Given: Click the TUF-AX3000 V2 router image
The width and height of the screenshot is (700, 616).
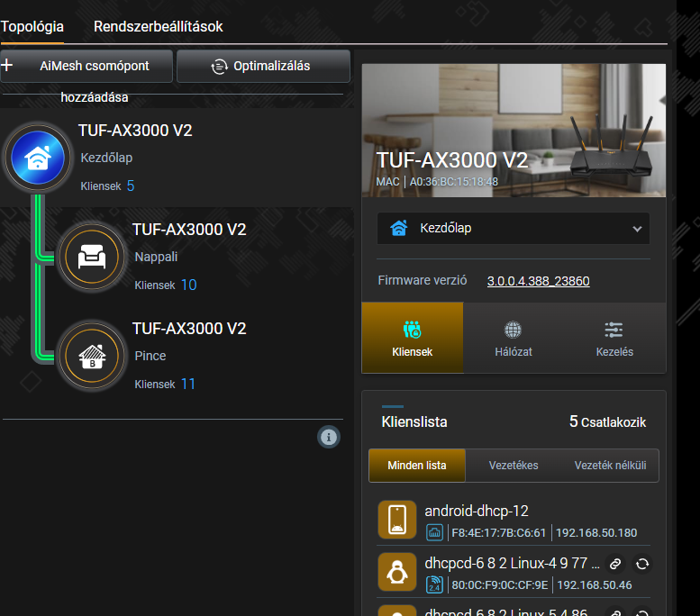Looking at the screenshot, I should (x=611, y=148).
